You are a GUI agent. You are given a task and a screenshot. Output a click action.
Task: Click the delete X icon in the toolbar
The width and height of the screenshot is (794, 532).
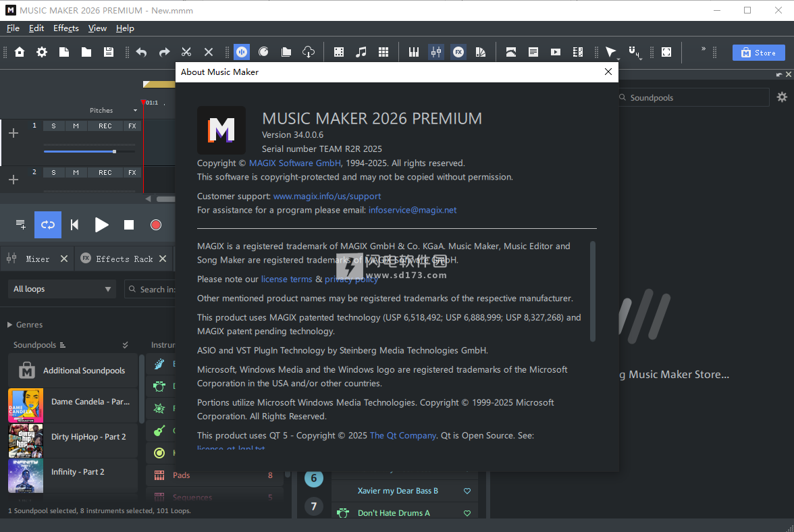(209, 52)
